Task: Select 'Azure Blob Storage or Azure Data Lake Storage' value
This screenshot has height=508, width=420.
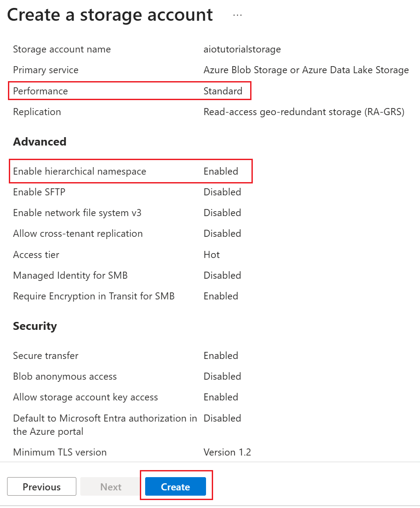Action: click(306, 70)
